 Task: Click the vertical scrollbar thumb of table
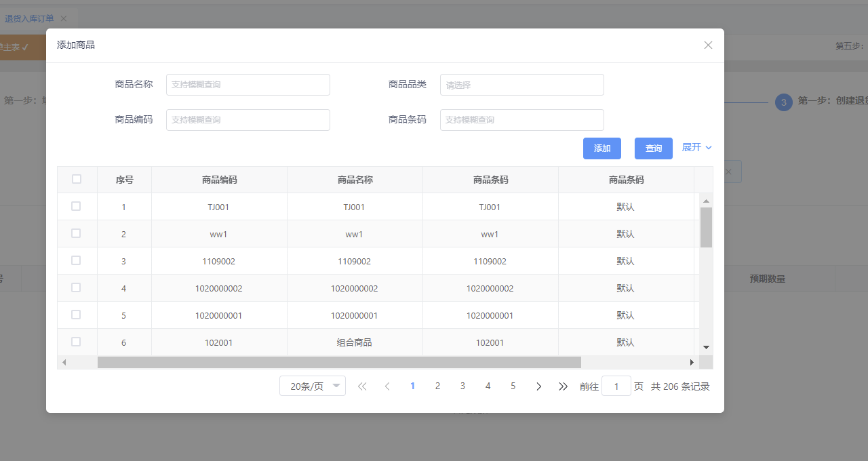pos(706,227)
